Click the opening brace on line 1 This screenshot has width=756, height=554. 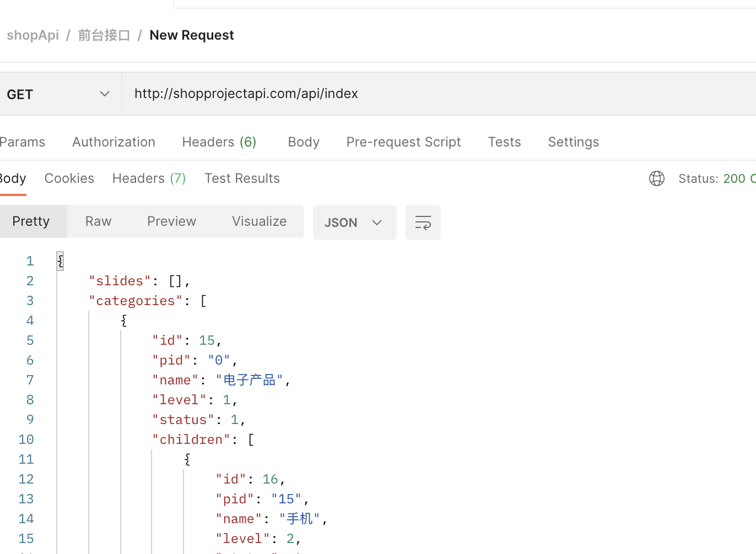click(x=61, y=261)
